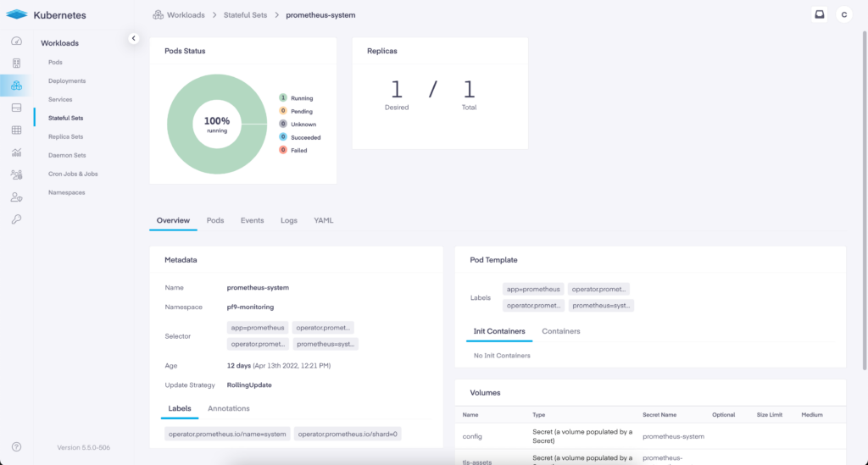The image size is (868, 465).
Task: Select the Containers tab in Pod Template
Action: point(561,331)
